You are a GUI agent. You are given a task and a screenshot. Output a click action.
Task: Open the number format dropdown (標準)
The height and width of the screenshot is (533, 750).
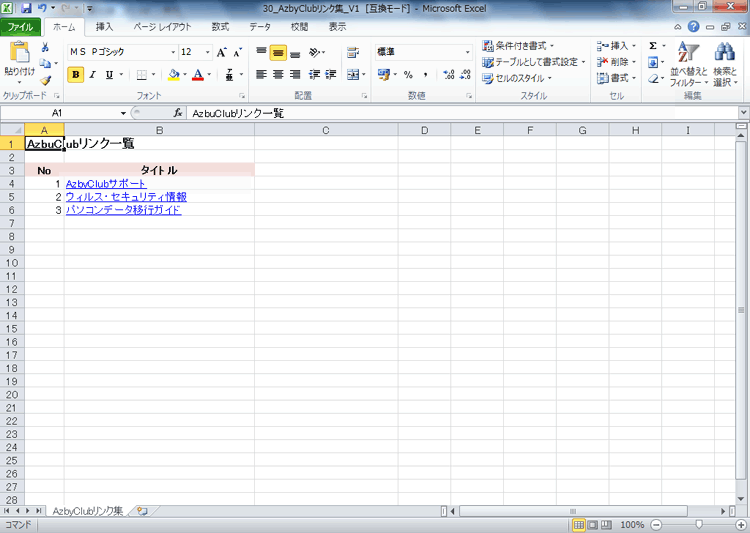[x=467, y=52]
